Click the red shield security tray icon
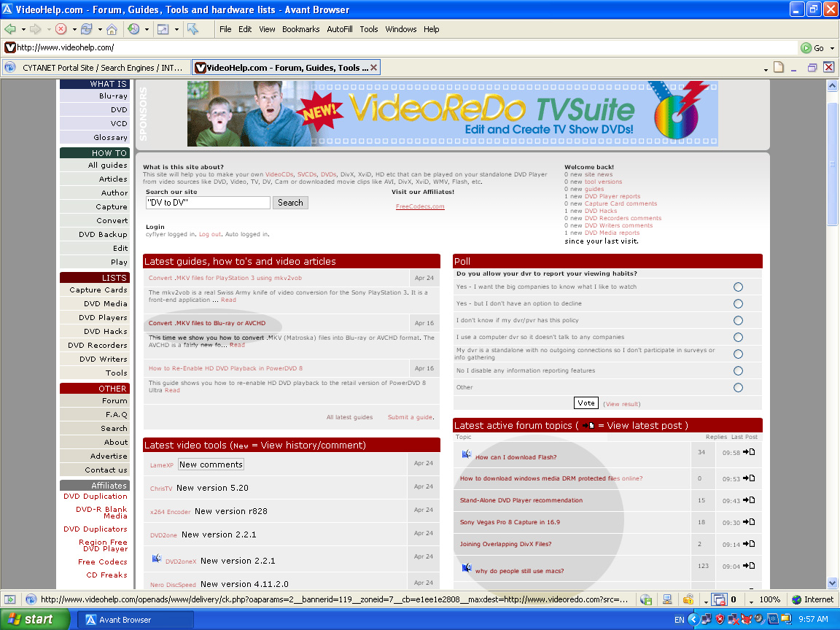Image resolution: width=840 pixels, height=630 pixels. [x=720, y=619]
